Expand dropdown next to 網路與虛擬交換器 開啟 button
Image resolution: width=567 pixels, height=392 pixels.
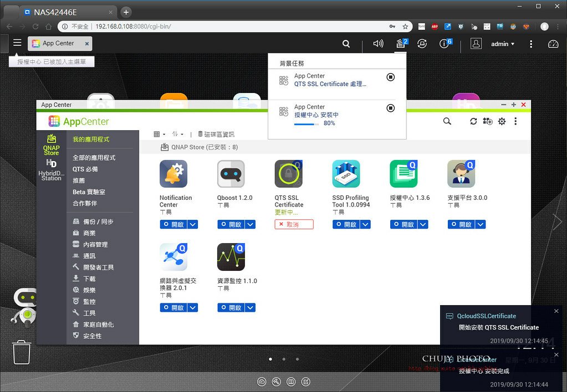pos(193,307)
